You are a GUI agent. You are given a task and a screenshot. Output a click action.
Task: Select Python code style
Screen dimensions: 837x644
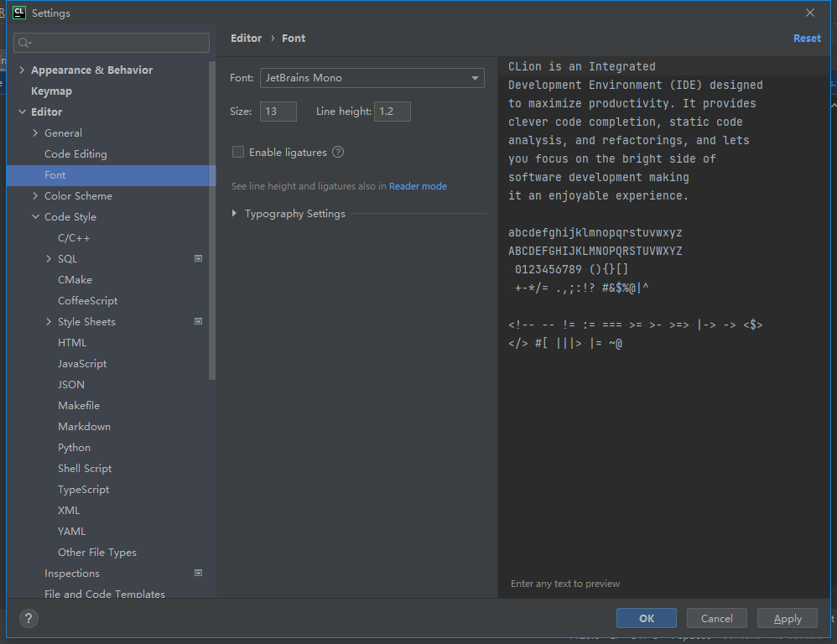(x=74, y=448)
